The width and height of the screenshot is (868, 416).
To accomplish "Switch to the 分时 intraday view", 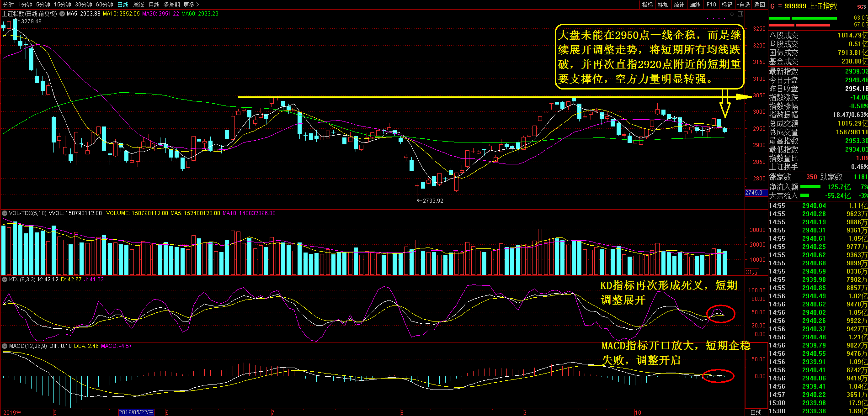I will click(8, 5).
